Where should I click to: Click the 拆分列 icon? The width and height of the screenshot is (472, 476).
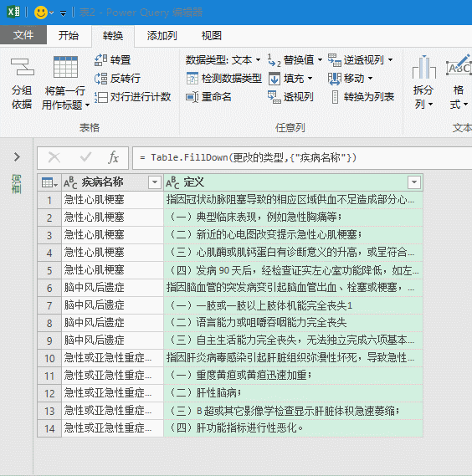click(424, 67)
